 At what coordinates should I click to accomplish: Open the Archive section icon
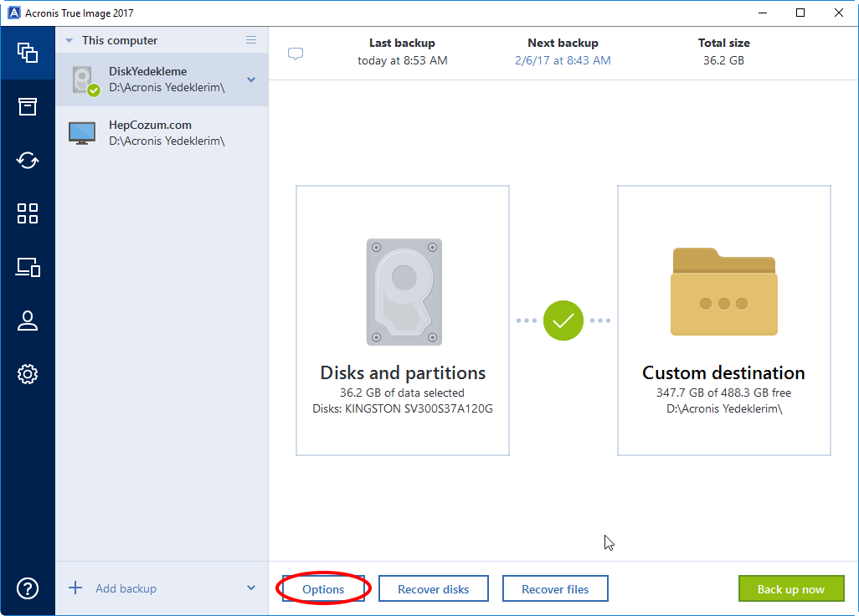[28, 106]
